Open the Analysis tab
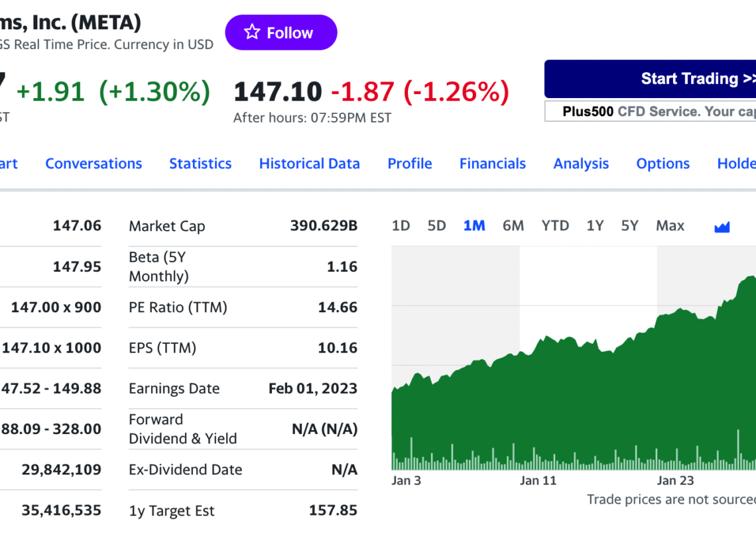This screenshot has height=540, width=756. (581, 163)
